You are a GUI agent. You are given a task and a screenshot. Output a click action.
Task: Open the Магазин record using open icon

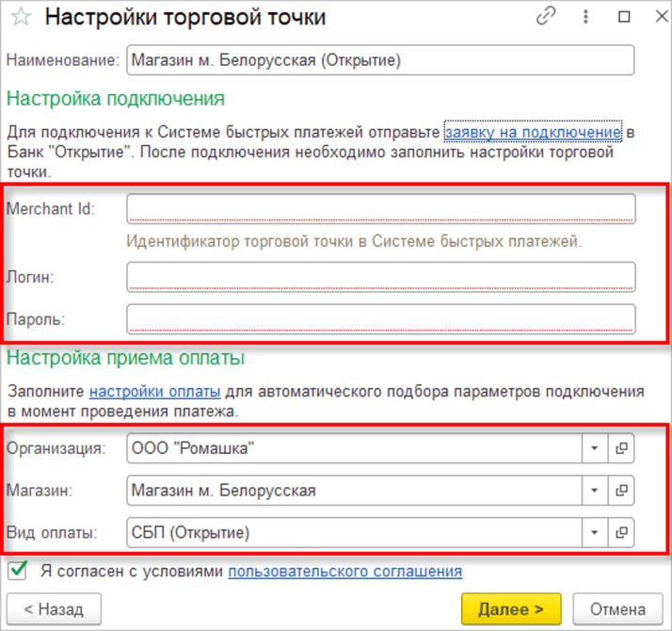click(621, 491)
